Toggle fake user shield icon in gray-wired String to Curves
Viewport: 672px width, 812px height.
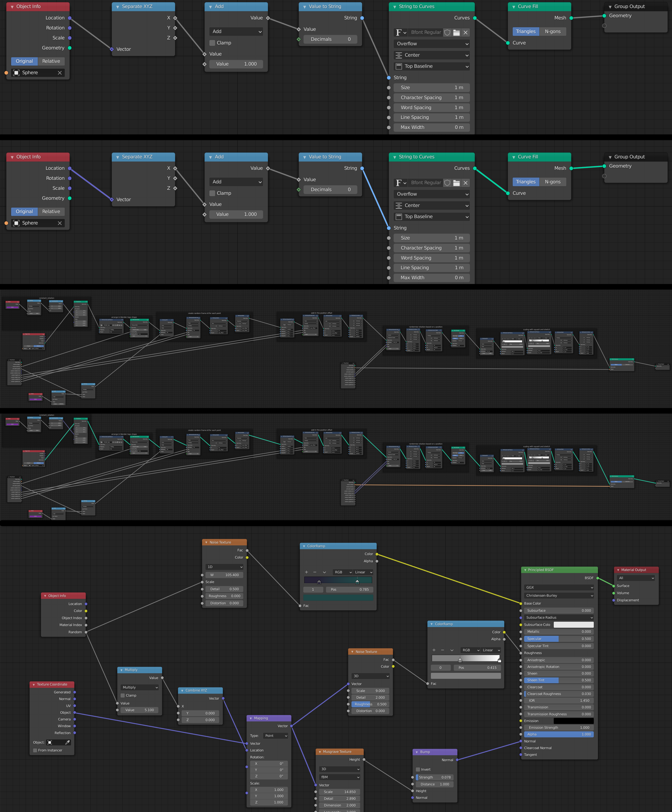tap(447, 33)
